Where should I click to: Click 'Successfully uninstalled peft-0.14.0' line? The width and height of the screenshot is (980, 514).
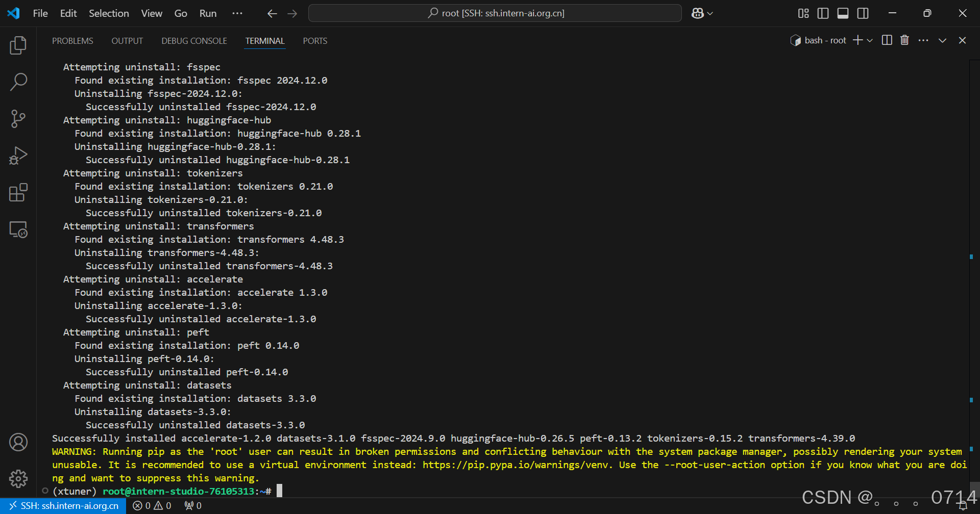(x=187, y=372)
